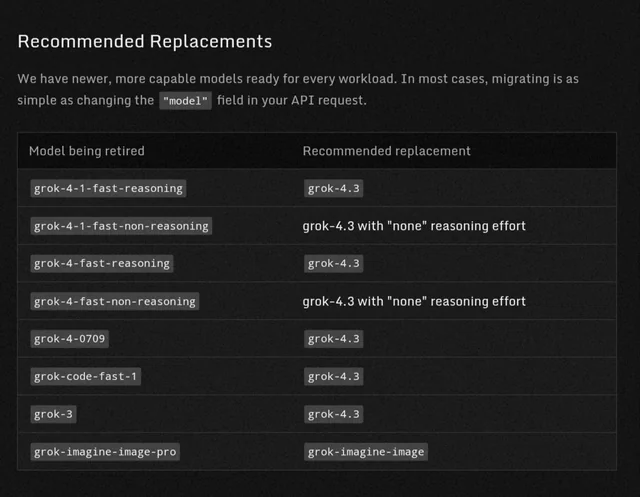Image resolution: width=640 pixels, height=497 pixels.
Task: Select the grok-imagine-image-pro code label
Action: coord(105,452)
